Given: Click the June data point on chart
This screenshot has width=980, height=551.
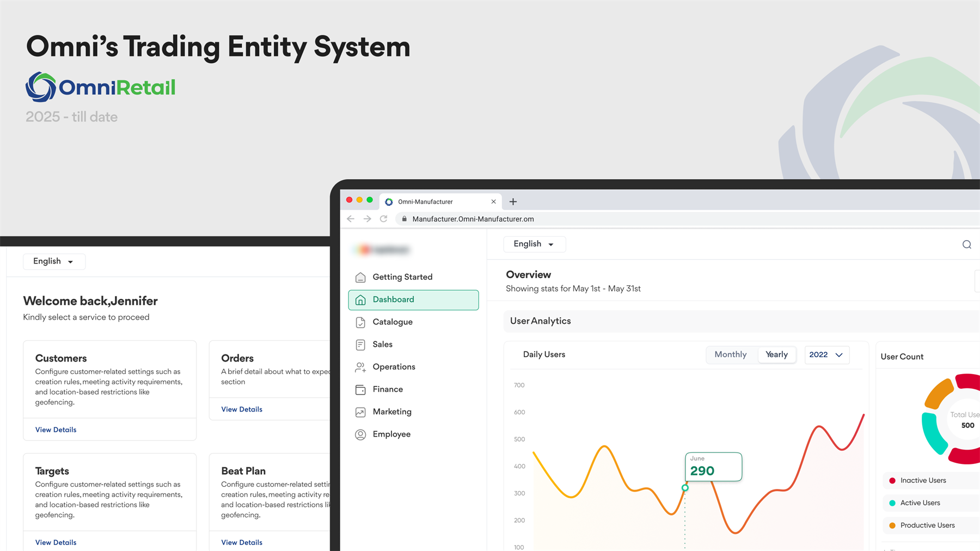Looking at the screenshot, I should 685,488.
